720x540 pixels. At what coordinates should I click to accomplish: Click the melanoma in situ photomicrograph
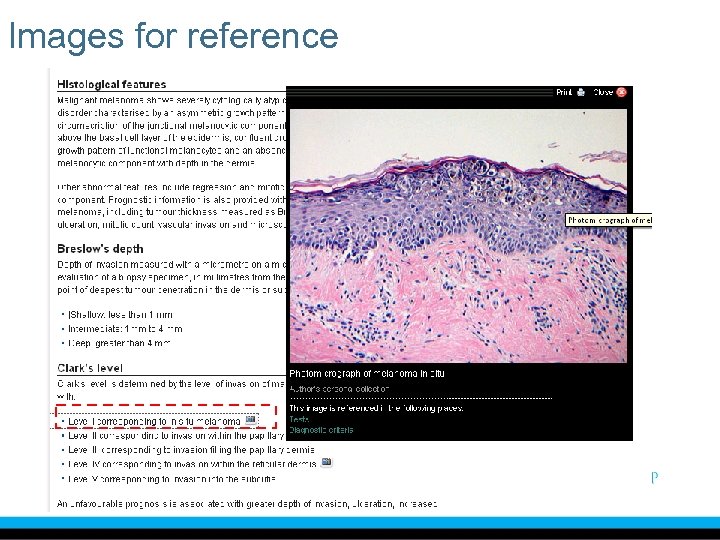(x=458, y=236)
